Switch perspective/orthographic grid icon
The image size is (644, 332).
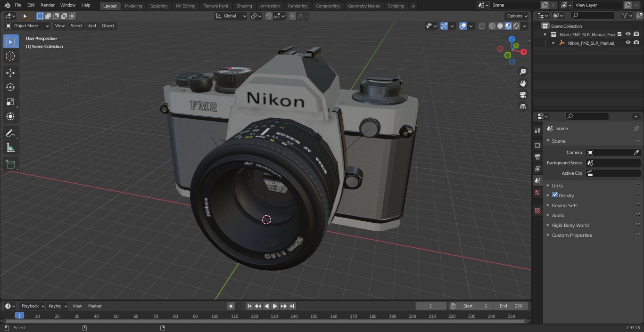click(x=522, y=107)
